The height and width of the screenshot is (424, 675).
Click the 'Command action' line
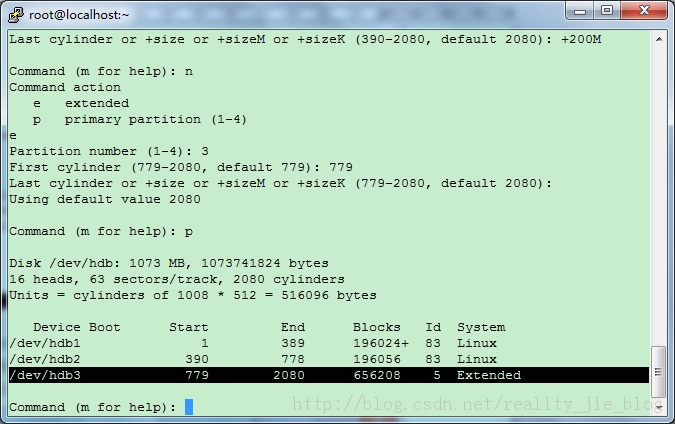(x=65, y=87)
